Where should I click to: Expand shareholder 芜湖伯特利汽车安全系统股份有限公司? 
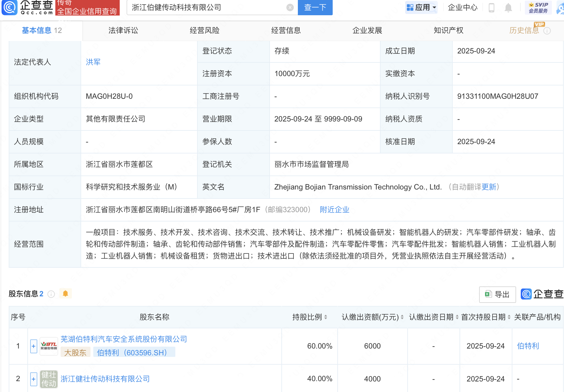coord(33,346)
